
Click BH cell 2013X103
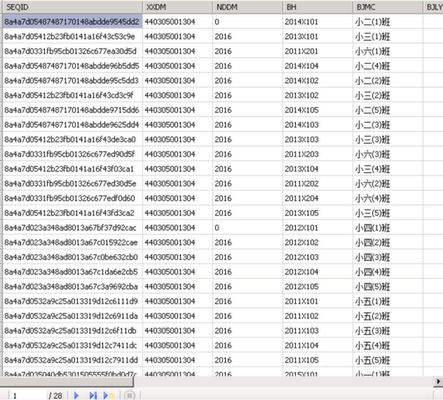tap(318, 139)
